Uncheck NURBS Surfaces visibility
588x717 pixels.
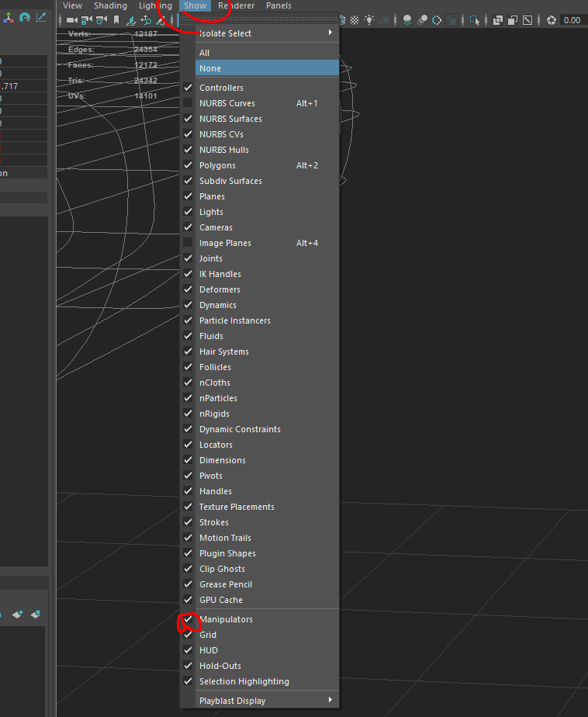pyautogui.click(x=188, y=119)
